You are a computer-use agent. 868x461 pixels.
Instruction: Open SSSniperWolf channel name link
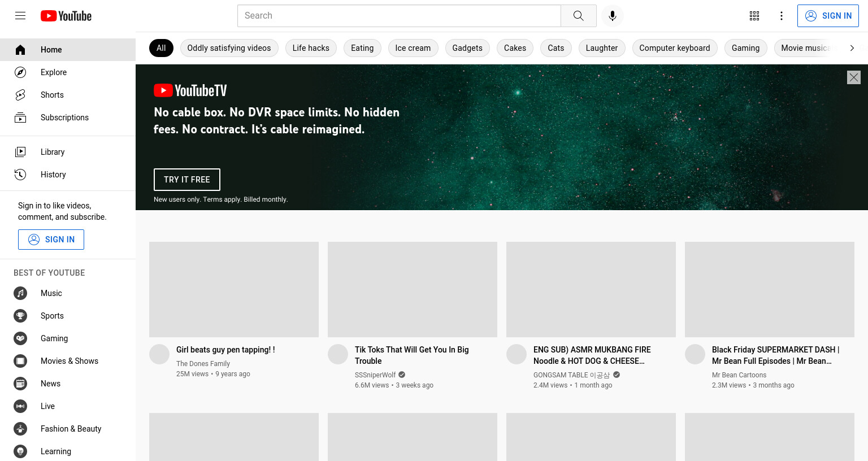pyautogui.click(x=375, y=375)
